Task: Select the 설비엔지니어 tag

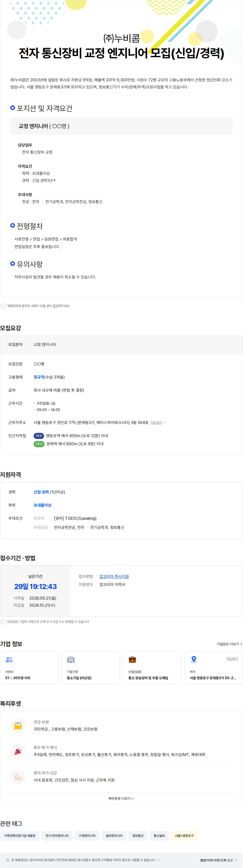Action: point(114,836)
